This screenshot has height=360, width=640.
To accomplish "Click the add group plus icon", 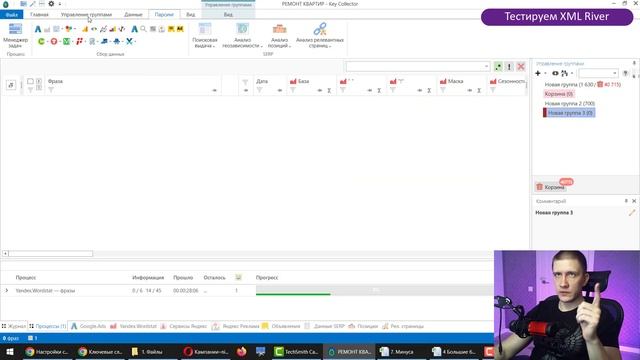I will [538, 73].
